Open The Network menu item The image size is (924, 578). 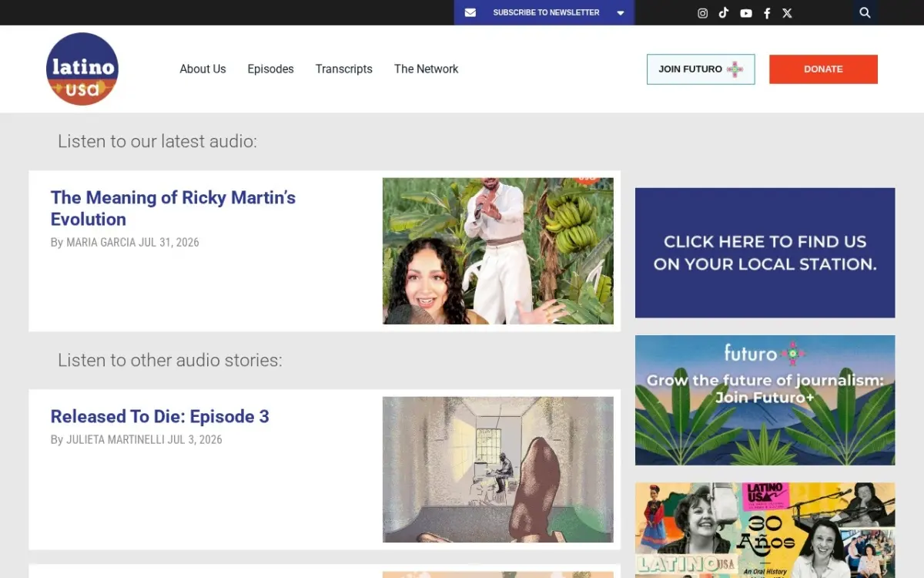tap(426, 69)
